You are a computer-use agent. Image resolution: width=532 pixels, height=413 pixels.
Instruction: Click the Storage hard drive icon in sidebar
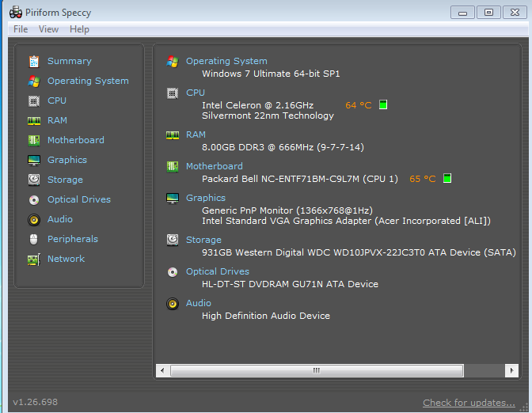click(34, 180)
